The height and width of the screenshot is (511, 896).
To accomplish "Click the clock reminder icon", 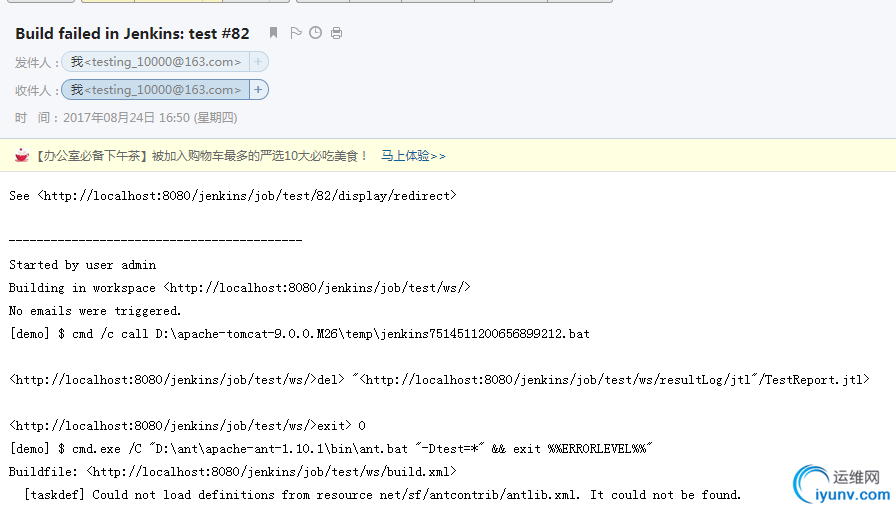I will click(x=315, y=33).
